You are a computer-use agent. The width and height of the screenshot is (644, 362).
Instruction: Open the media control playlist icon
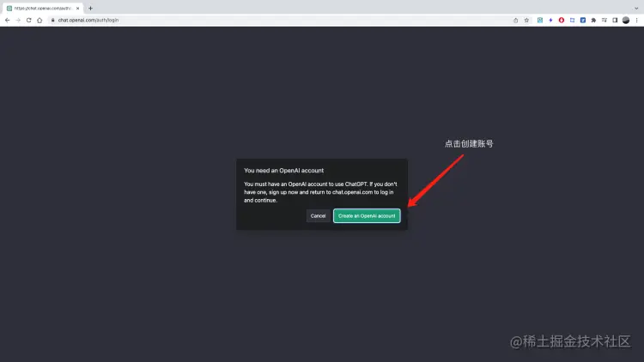coord(605,20)
